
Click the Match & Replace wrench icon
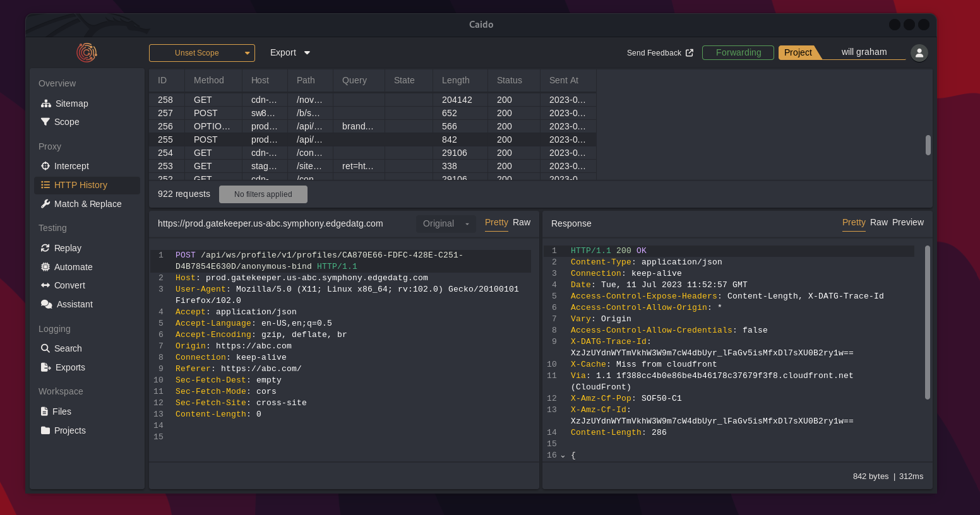pos(45,204)
